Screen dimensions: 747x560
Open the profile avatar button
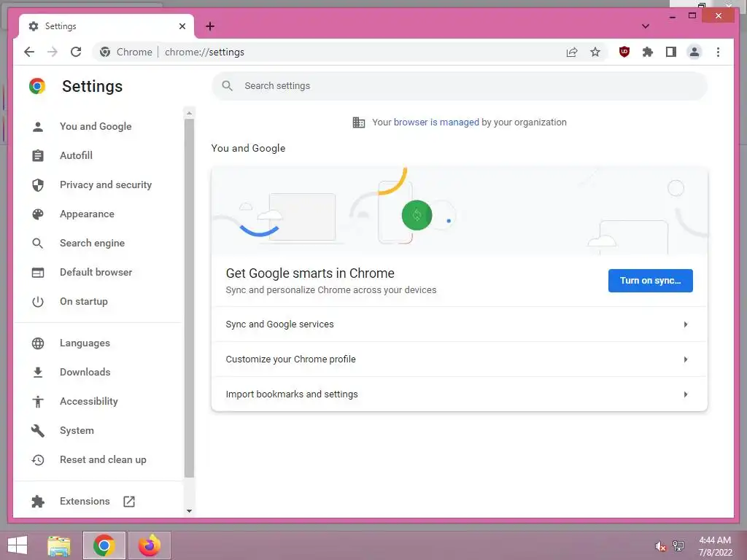tap(694, 52)
